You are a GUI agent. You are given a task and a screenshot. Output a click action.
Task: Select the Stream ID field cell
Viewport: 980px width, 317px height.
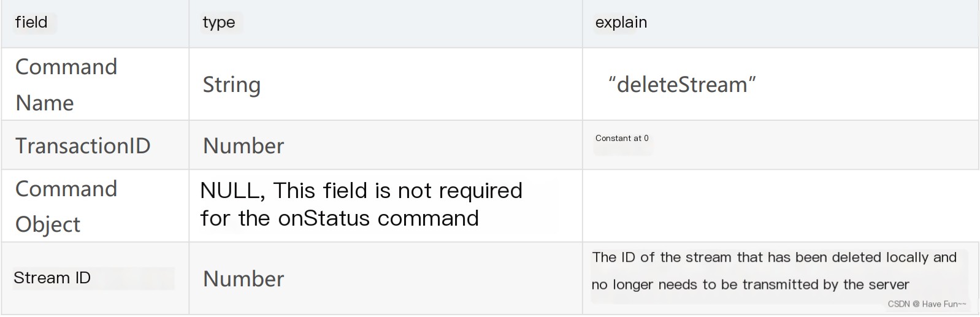click(x=52, y=278)
